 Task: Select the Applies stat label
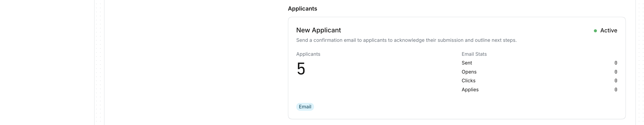pos(470,90)
